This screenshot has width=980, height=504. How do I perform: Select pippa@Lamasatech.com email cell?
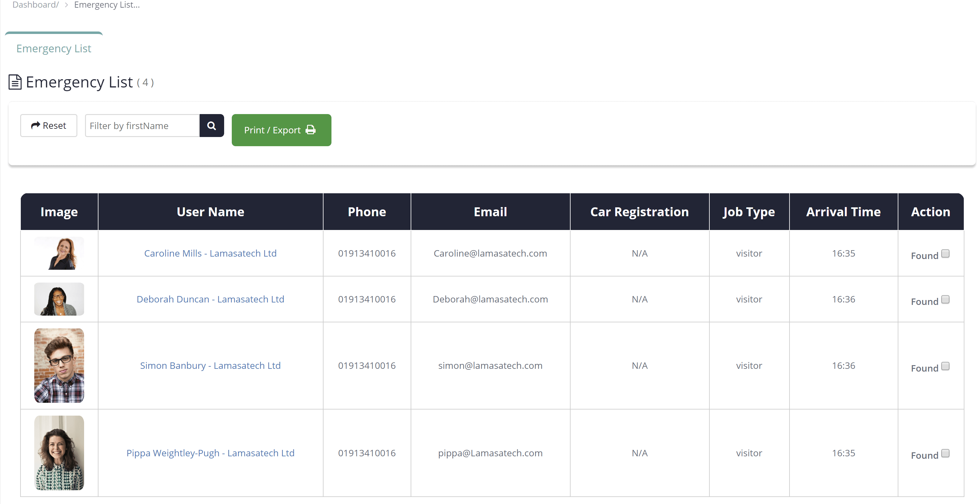tap(490, 453)
